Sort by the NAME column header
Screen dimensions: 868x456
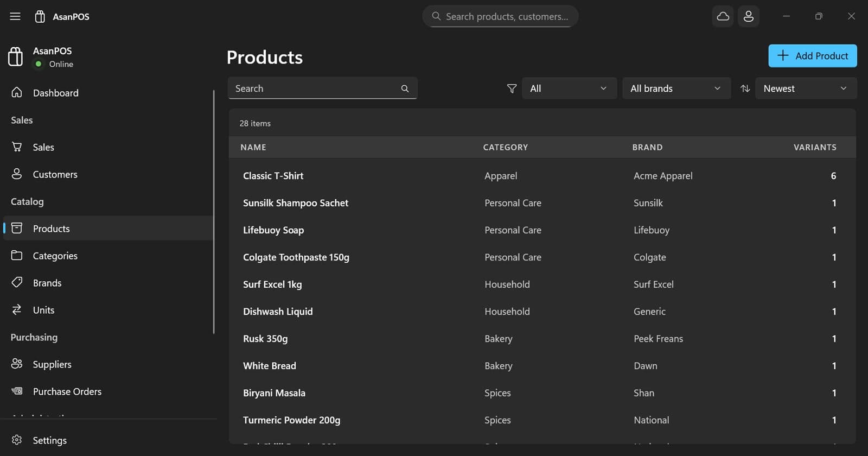point(253,147)
